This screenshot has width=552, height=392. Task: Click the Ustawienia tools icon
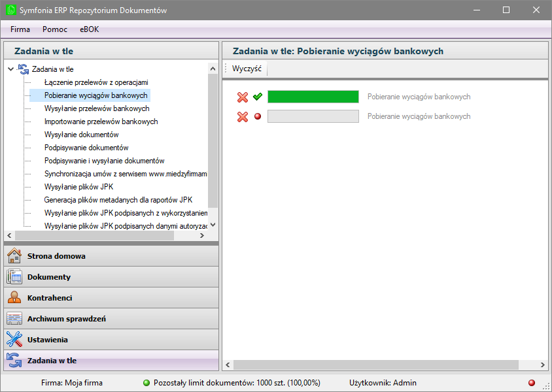pyautogui.click(x=14, y=340)
